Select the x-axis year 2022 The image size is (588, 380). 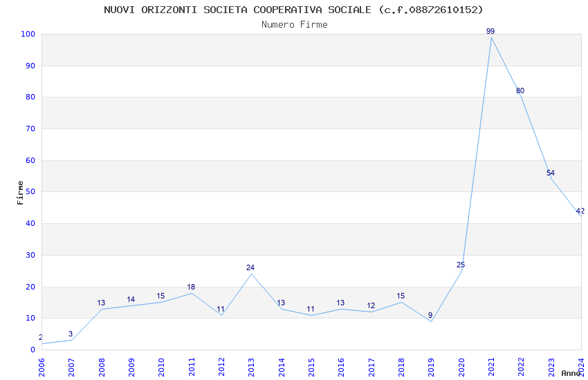(522, 367)
